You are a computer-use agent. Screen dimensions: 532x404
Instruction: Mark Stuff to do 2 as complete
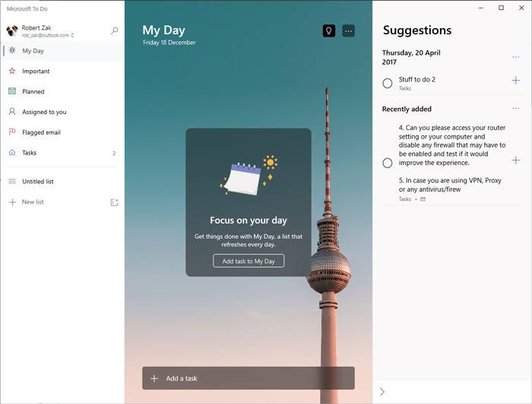pyautogui.click(x=387, y=83)
